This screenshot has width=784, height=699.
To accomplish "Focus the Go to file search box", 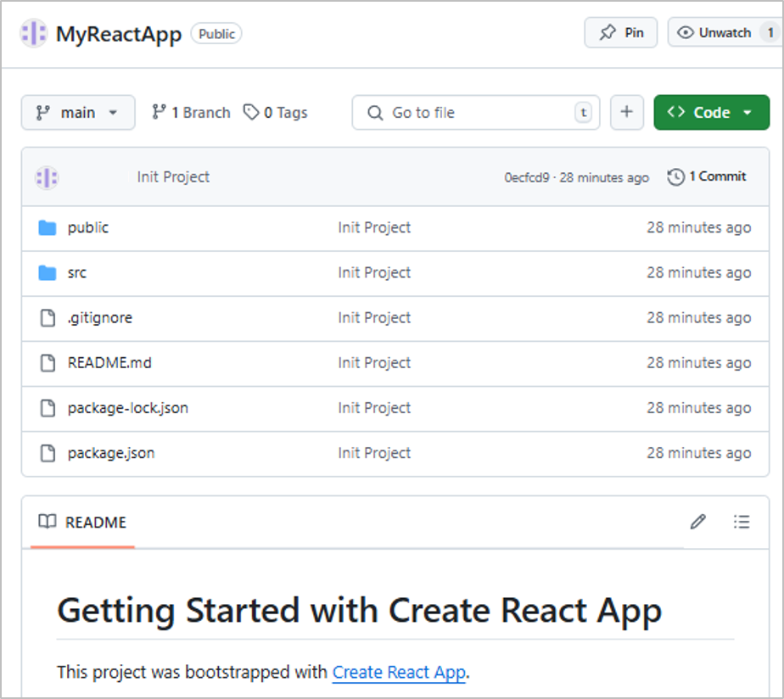I will pyautogui.click(x=475, y=113).
